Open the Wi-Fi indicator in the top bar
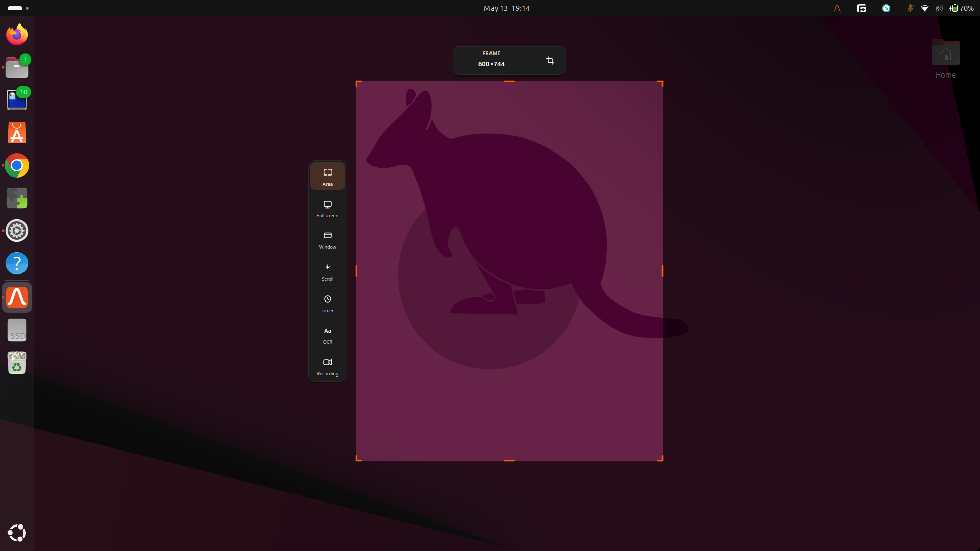The height and width of the screenshot is (551, 980). coord(925,8)
